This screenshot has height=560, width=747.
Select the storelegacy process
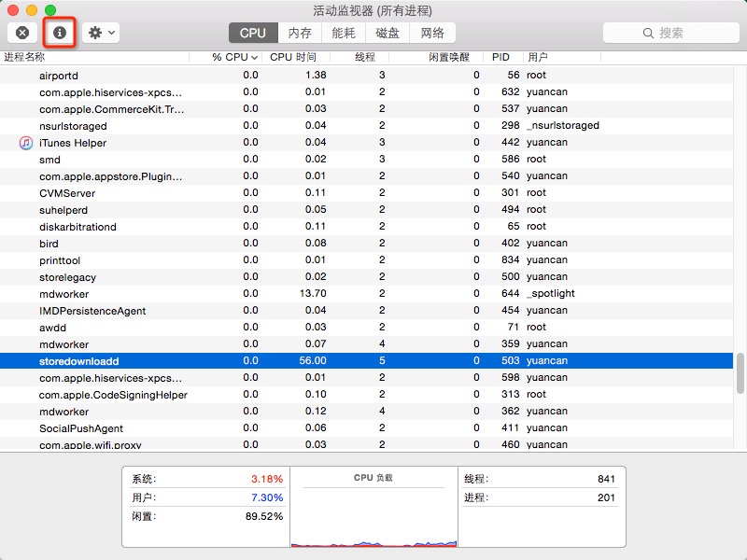366,277
